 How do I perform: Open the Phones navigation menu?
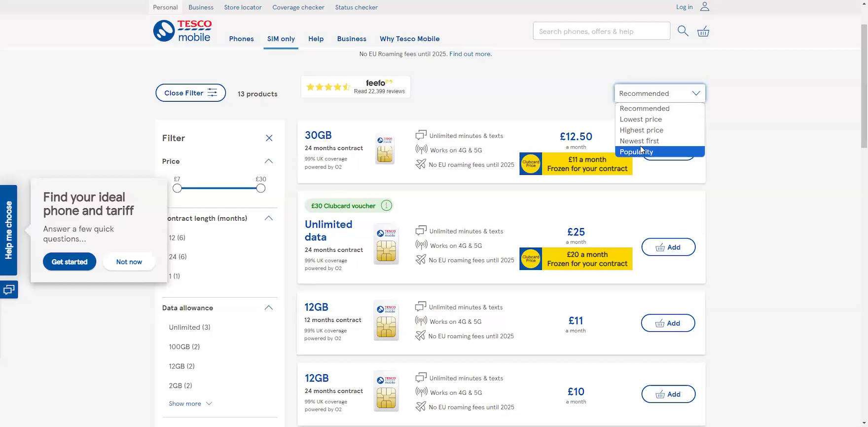coord(241,39)
